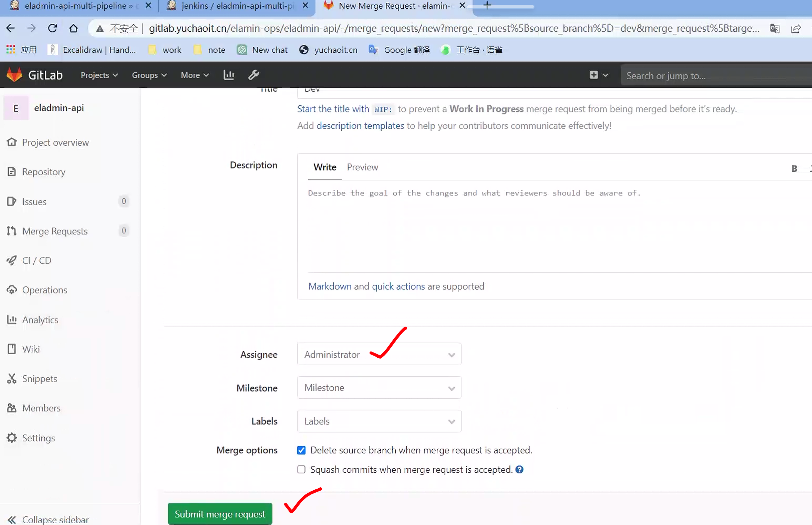The image size is (812, 525).
Task: Expand the Assignee dropdown
Action: pyautogui.click(x=379, y=354)
